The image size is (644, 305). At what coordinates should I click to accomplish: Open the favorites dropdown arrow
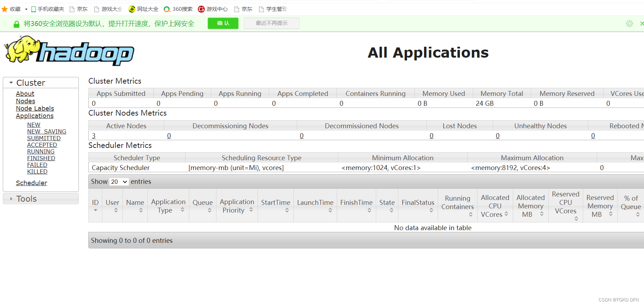tap(26, 9)
